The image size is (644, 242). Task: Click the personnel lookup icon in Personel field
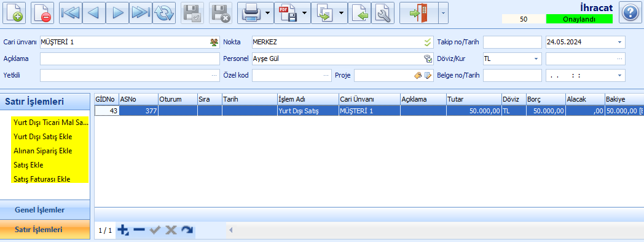point(428,59)
